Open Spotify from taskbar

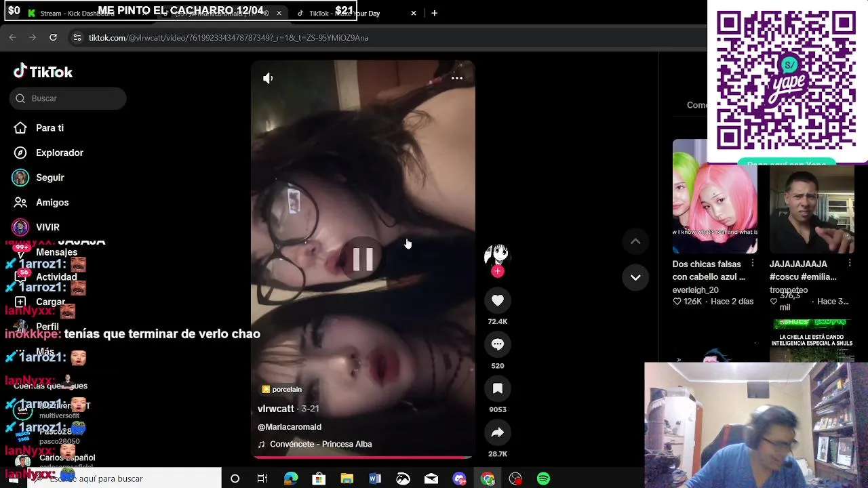pos(543,479)
